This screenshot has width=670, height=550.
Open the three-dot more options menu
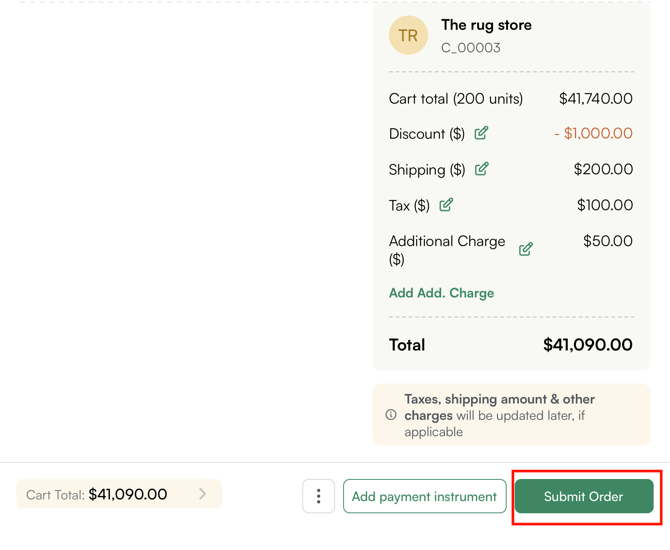point(319,496)
